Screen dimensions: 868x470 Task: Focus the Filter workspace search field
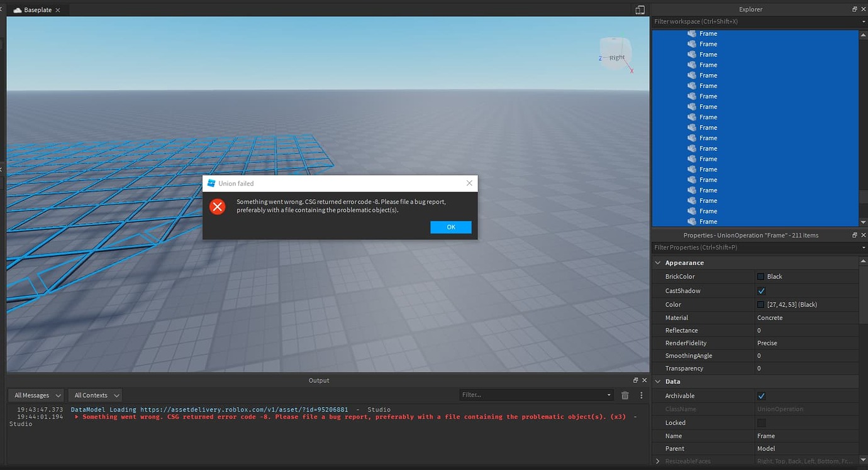[x=755, y=21]
